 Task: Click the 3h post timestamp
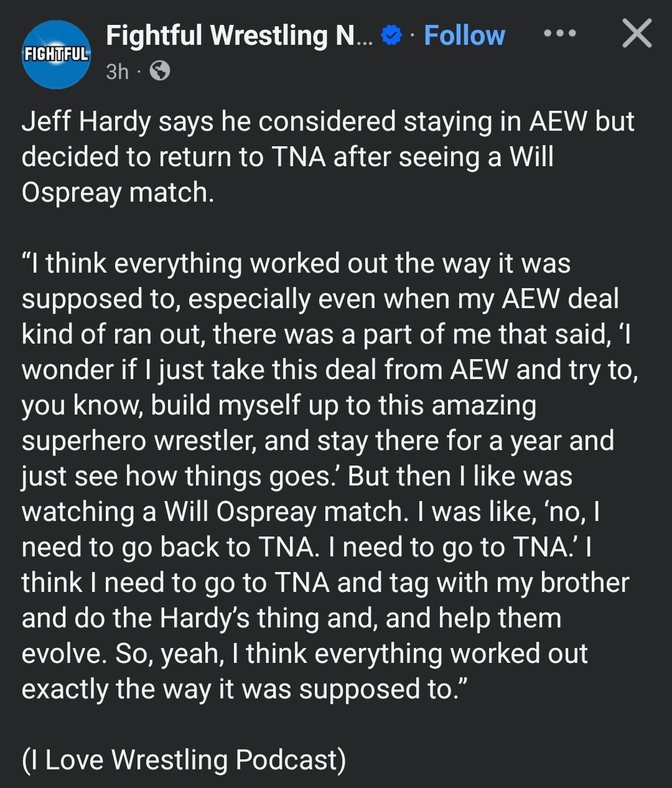coord(117,72)
